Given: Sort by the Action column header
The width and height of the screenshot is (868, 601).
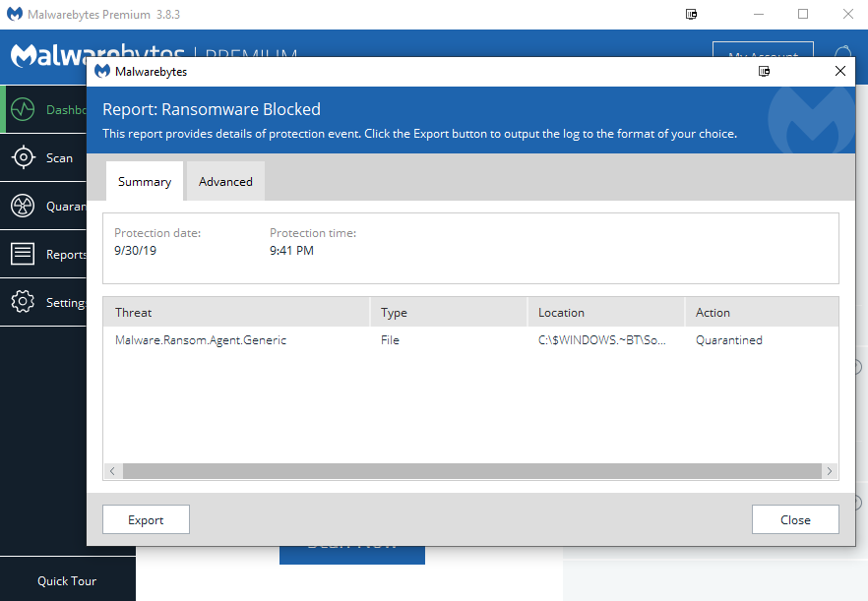Looking at the screenshot, I should (x=762, y=312).
